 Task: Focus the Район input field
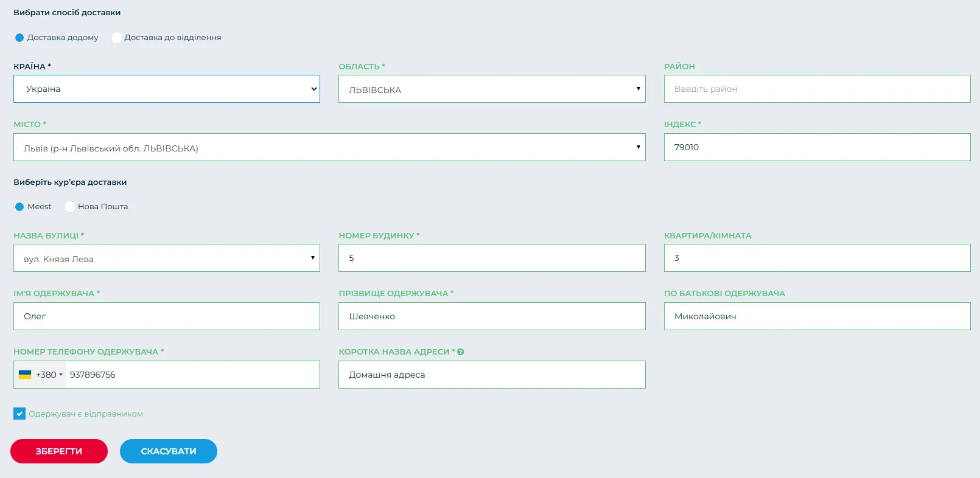pyautogui.click(x=816, y=89)
